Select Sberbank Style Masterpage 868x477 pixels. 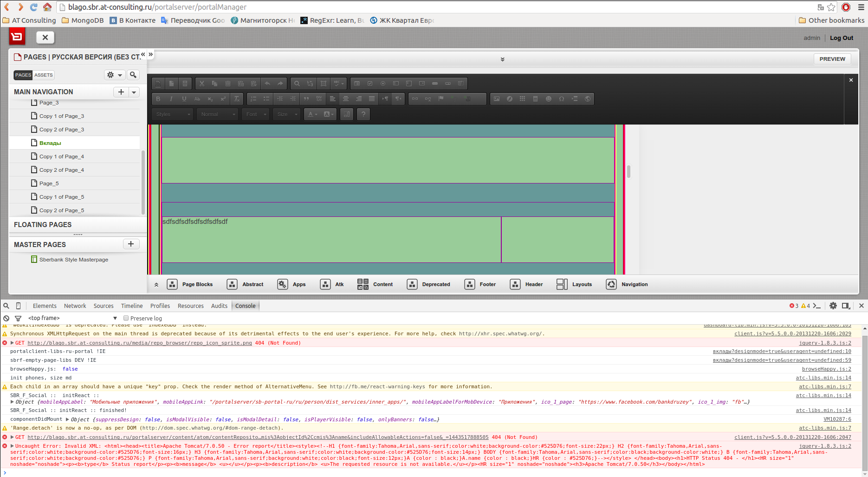pyautogui.click(x=73, y=260)
